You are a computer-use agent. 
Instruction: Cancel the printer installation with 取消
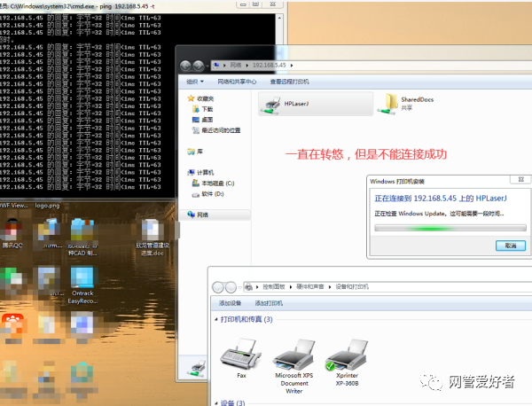(x=511, y=246)
